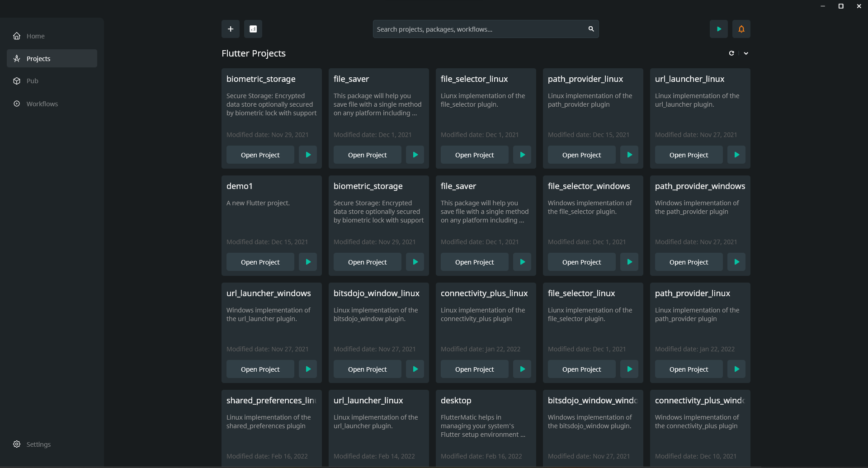The height and width of the screenshot is (468, 868).
Task: Click the orange notifications bell icon
Action: (741, 28)
